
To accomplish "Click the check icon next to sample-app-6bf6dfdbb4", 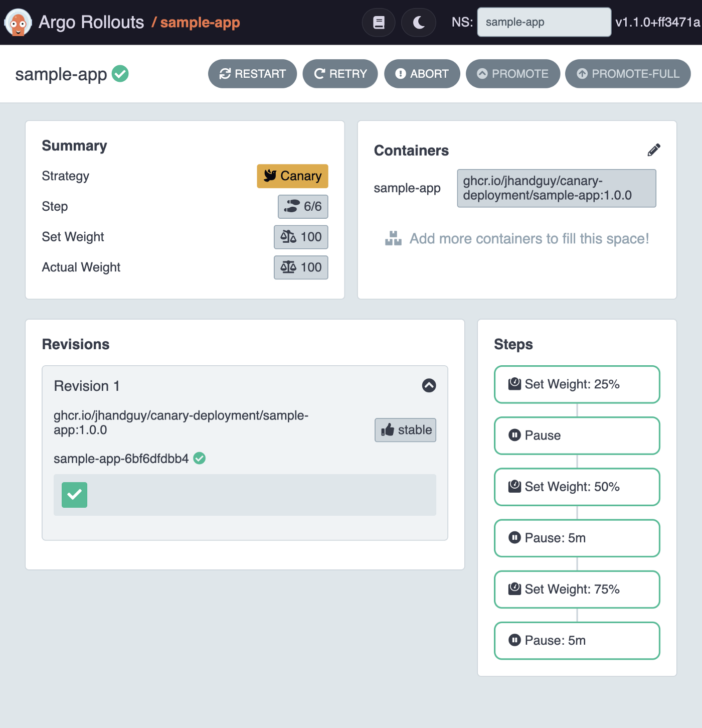I will 200,458.
